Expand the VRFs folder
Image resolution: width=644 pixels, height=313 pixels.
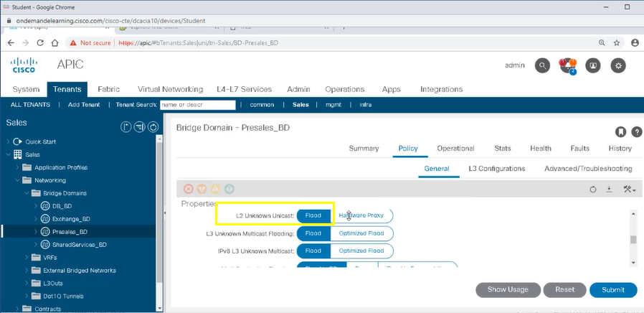(x=27, y=258)
